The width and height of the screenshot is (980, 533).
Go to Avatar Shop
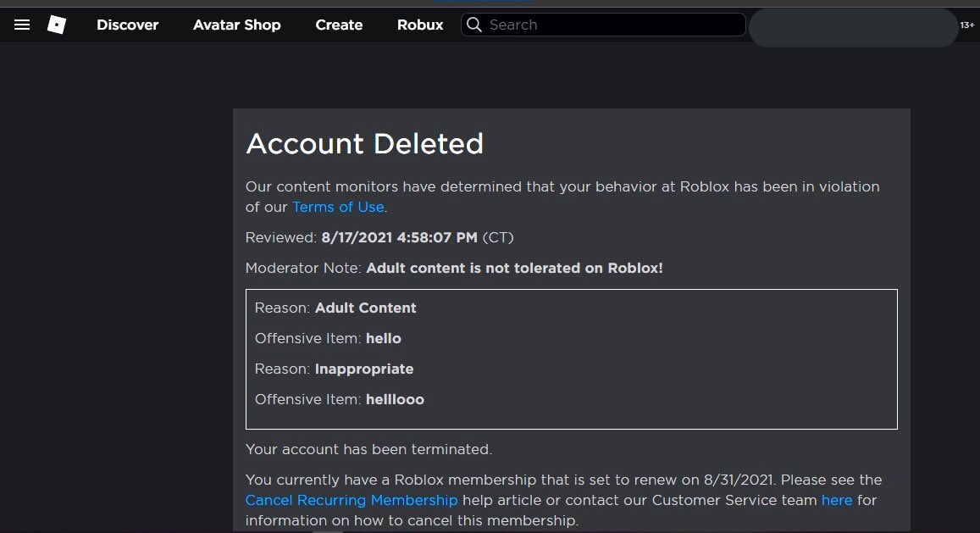point(237,25)
